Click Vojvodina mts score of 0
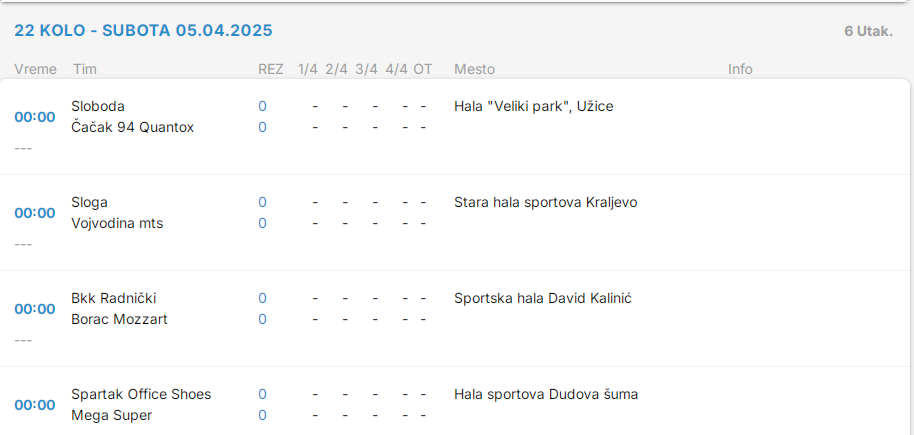This screenshot has width=914, height=435. [263, 223]
